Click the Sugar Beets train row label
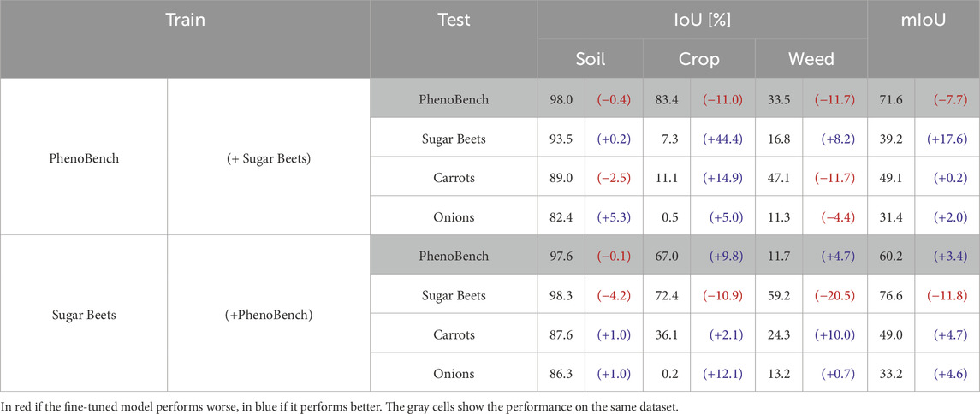 click(84, 315)
